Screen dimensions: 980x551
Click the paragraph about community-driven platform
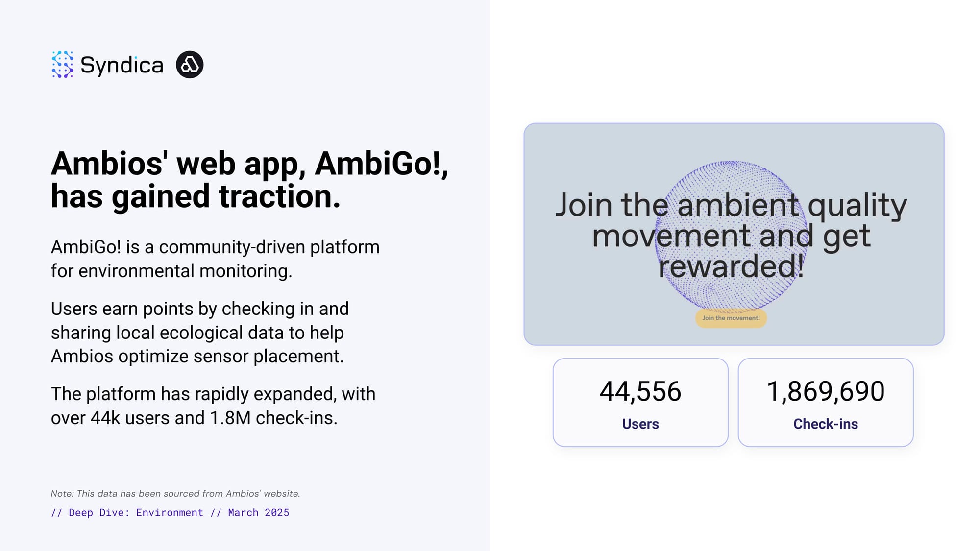(x=215, y=259)
